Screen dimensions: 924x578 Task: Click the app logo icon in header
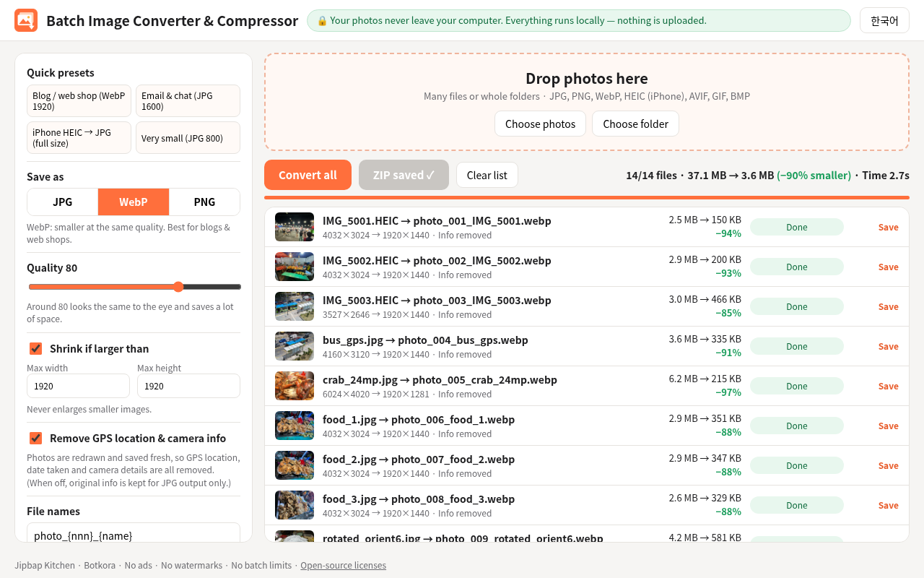click(x=26, y=20)
